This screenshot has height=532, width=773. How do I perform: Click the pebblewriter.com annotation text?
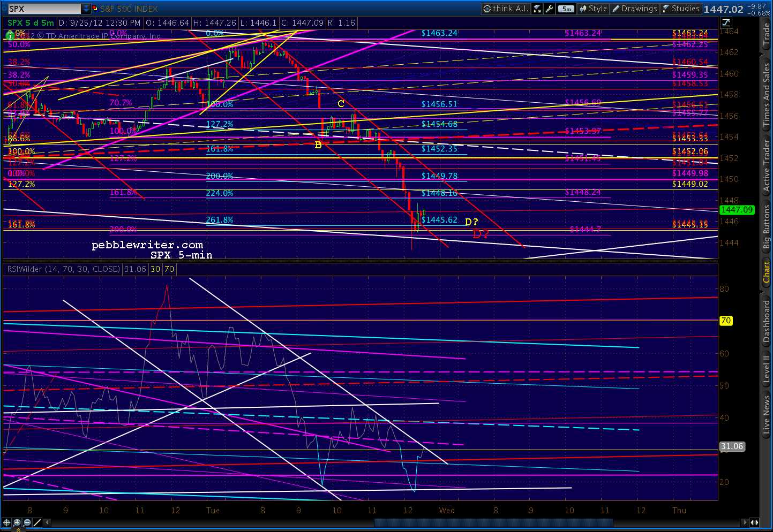[x=147, y=245]
